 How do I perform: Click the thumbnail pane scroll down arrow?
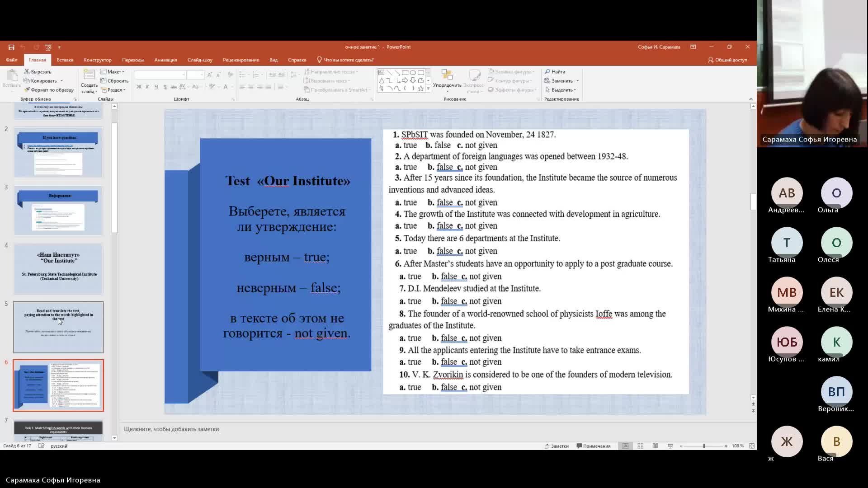(114, 438)
